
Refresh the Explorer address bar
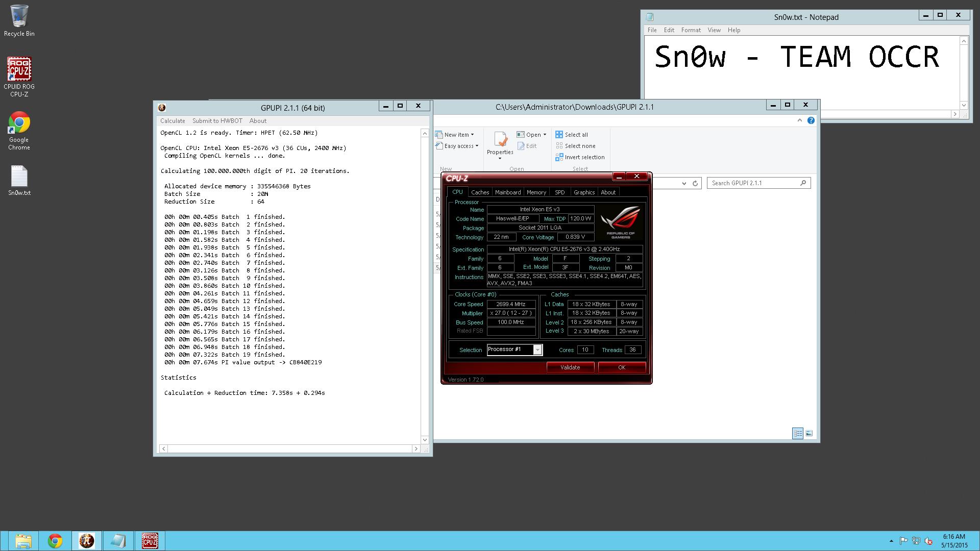(x=695, y=183)
